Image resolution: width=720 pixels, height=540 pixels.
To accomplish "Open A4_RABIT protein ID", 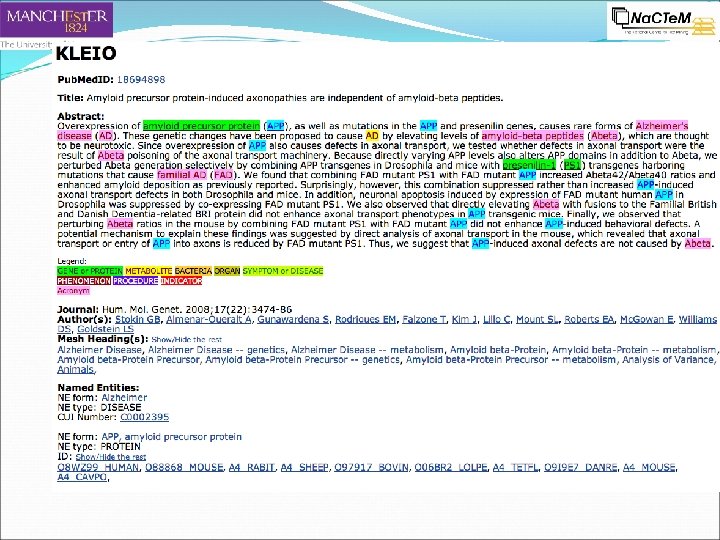I will [252, 467].
